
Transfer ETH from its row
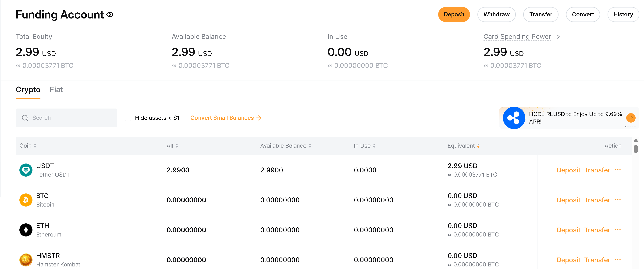(597, 230)
